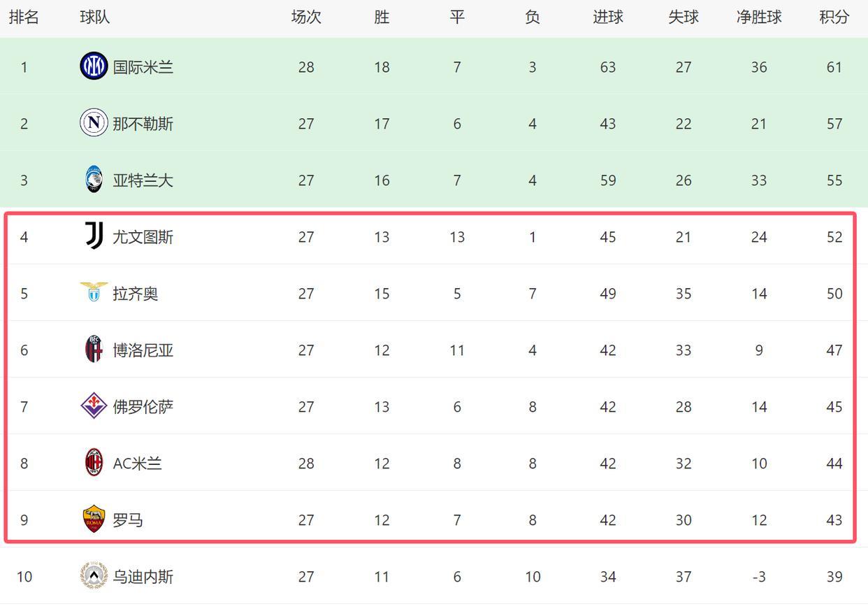Click the AC Milan club badge
This screenshot has width=868, height=609.
tap(94, 463)
